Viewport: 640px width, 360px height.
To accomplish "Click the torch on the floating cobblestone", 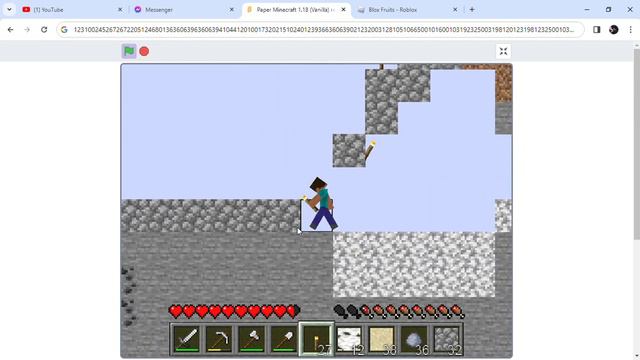I will click(370, 151).
